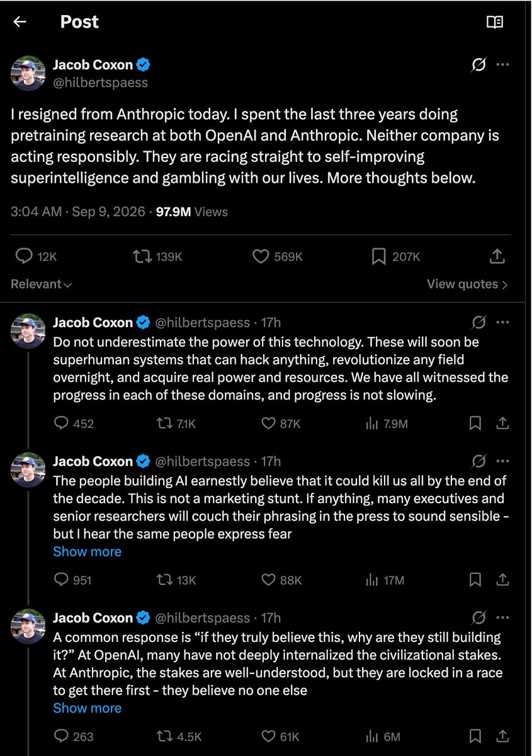Viewport: 532px width, 756px height.
Task: Go back using the left arrow
Action: point(20,22)
